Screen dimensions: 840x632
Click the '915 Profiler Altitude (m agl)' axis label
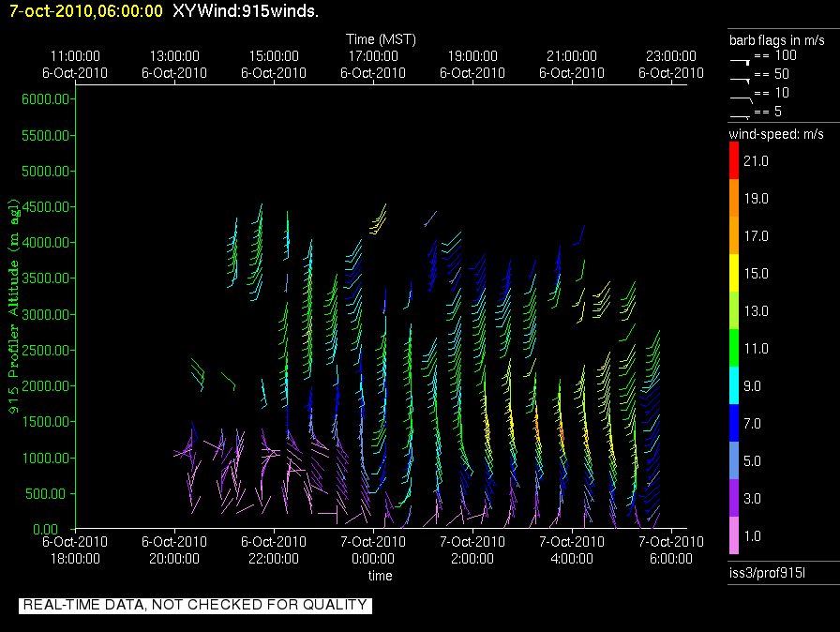13,306
